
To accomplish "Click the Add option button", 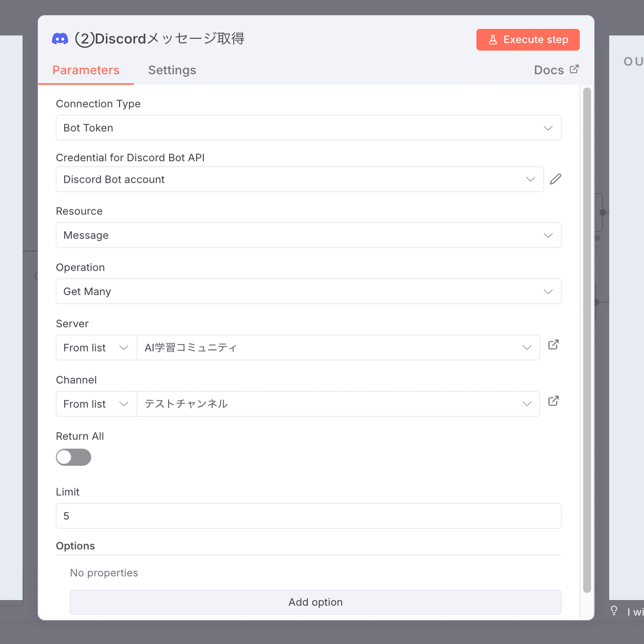I will pos(315,602).
